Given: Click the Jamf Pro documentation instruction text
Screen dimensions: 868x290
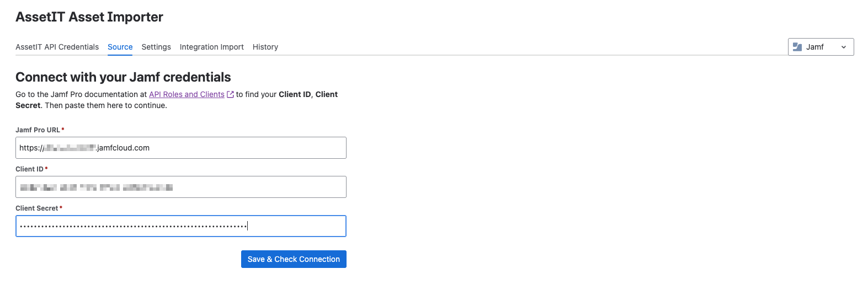Looking at the screenshot, I should (x=82, y=94).
